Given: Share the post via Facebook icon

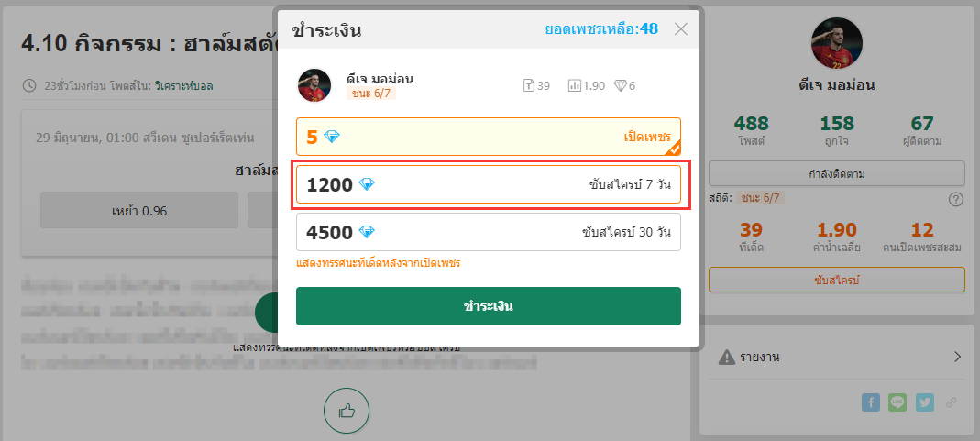Looking at the screenshot, I should pos(871,402).
